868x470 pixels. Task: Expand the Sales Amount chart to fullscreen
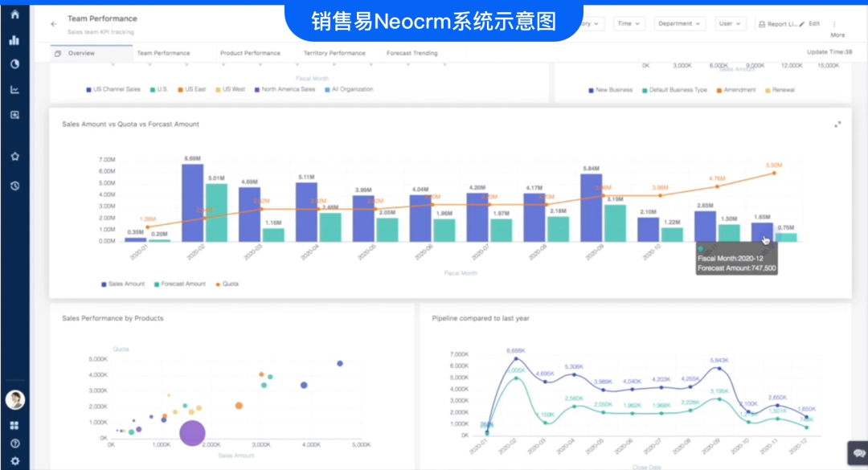pos(837,125)
